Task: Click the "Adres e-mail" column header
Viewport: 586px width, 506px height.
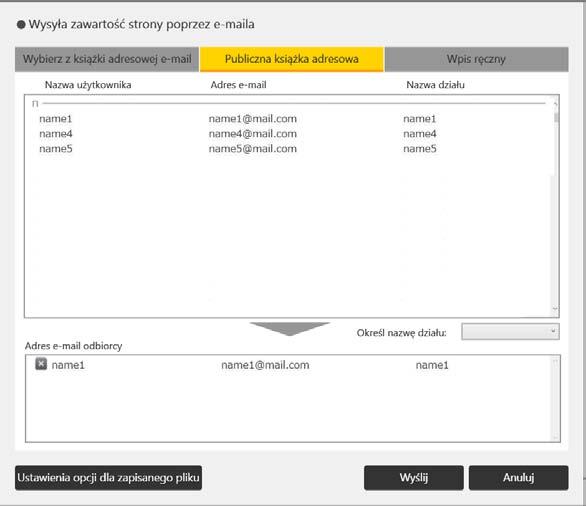Action: click(238, 85)
